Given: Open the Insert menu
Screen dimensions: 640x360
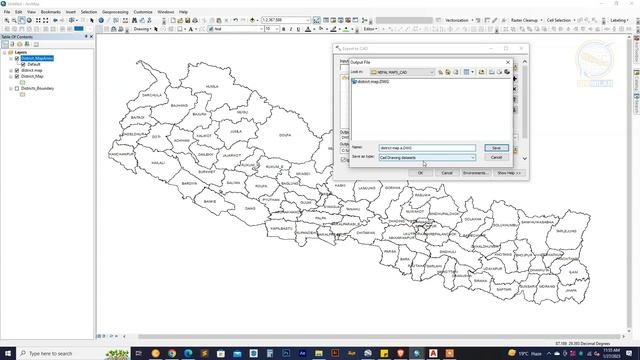Looking at the screenshot, I should point(71,12).
